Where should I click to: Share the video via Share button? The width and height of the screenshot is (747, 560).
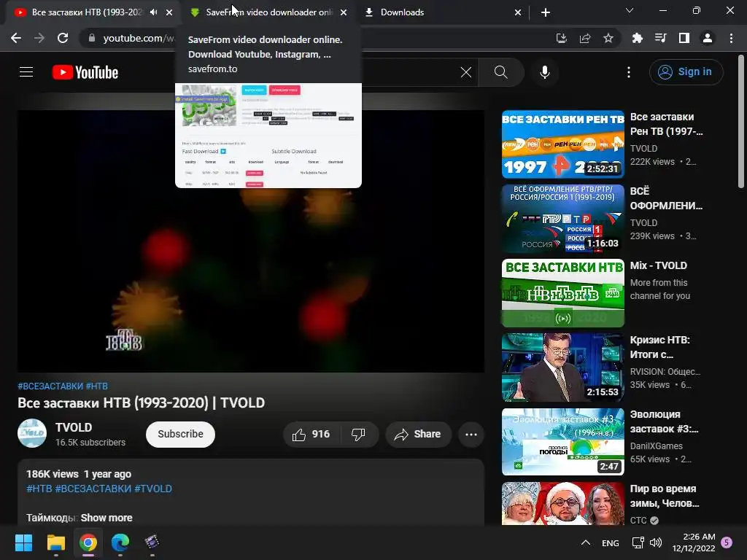click(418, 434)
